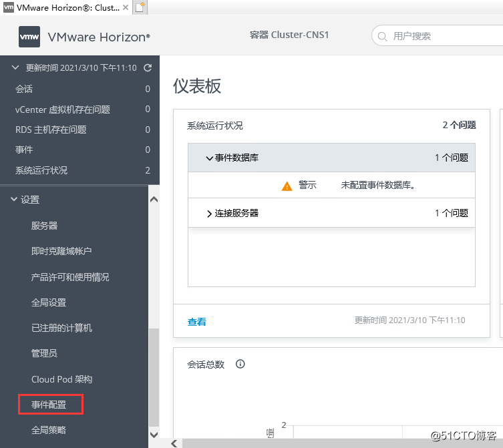Image resolution: width=503 pixels, height=448 pixels.
Task: Click the VMware vmw logo icon
Action: click(29, 37)
